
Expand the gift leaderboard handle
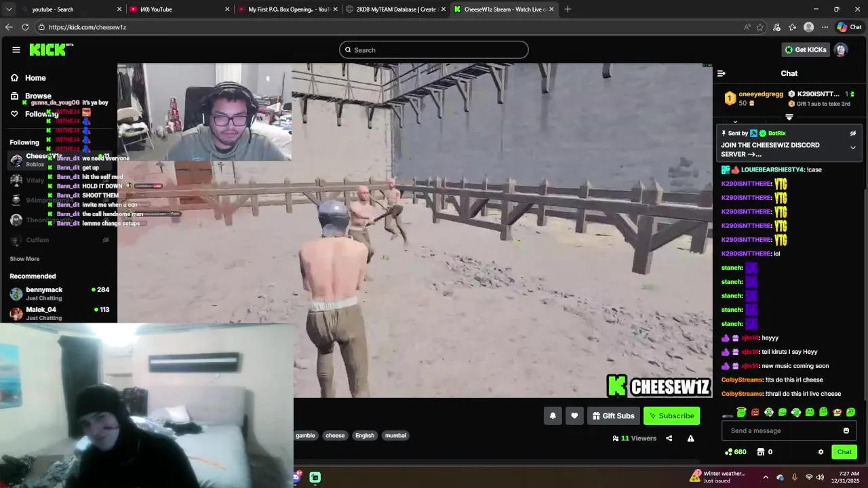tap(789, 117)
